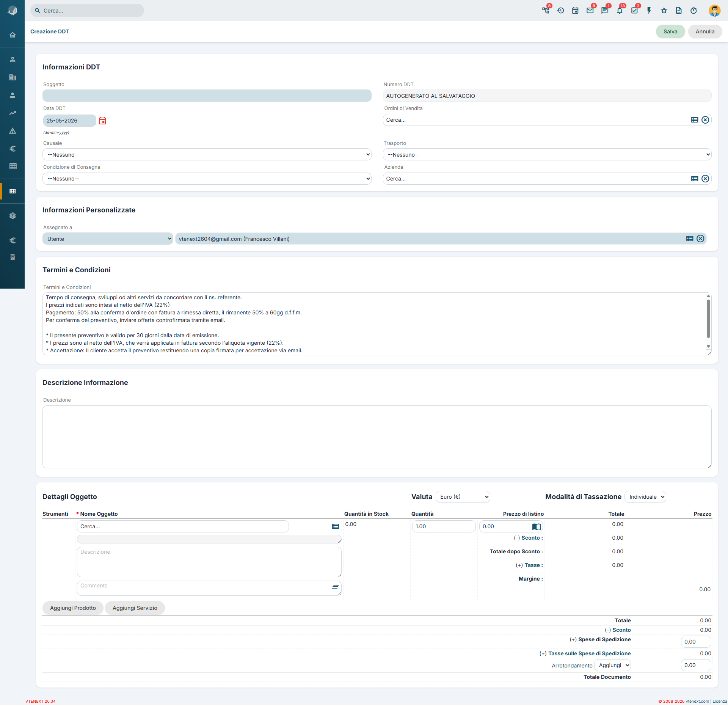The width and height of the screenshot is (728, 705).
Task: Click the lightning bolt quick-create icon
Action: pyautogui.click(x=649, y=11)
